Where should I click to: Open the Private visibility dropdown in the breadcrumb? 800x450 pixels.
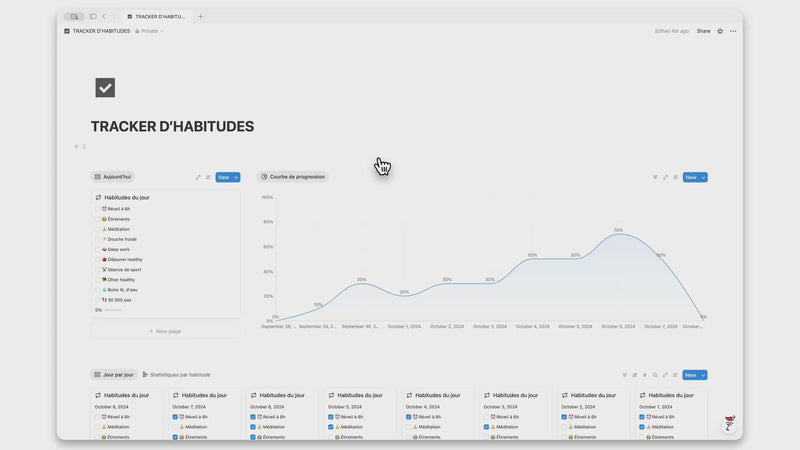click(150, 31)
